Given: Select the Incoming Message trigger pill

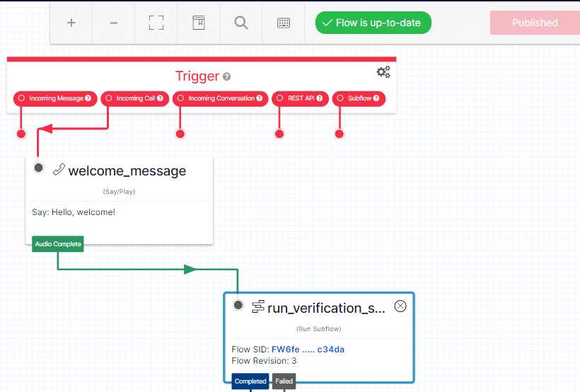Looking at the screenshot, I should [x=55, y=98].
